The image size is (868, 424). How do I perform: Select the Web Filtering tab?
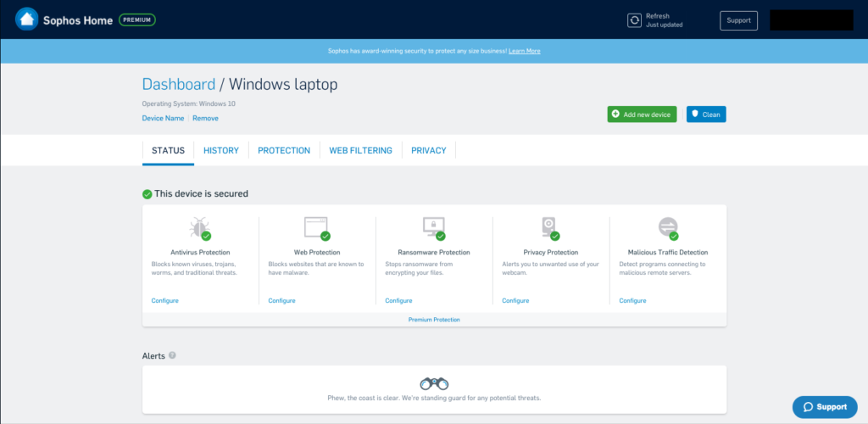coord(360,151)
